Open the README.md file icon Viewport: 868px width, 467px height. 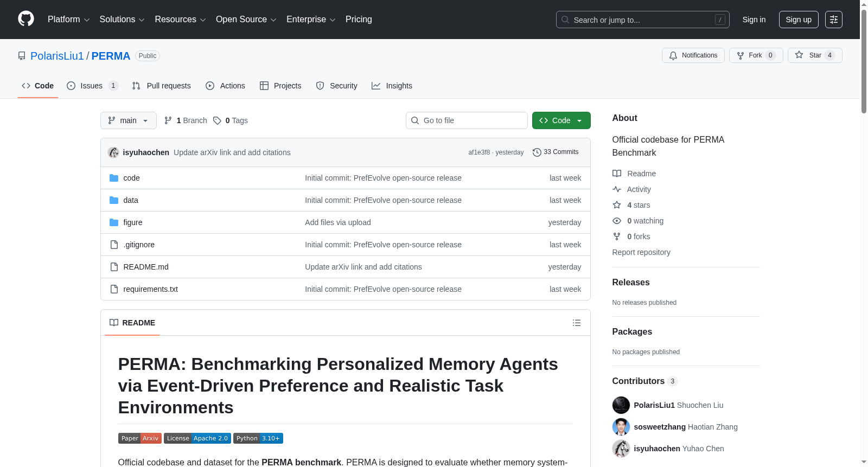(x=114, y=267)
